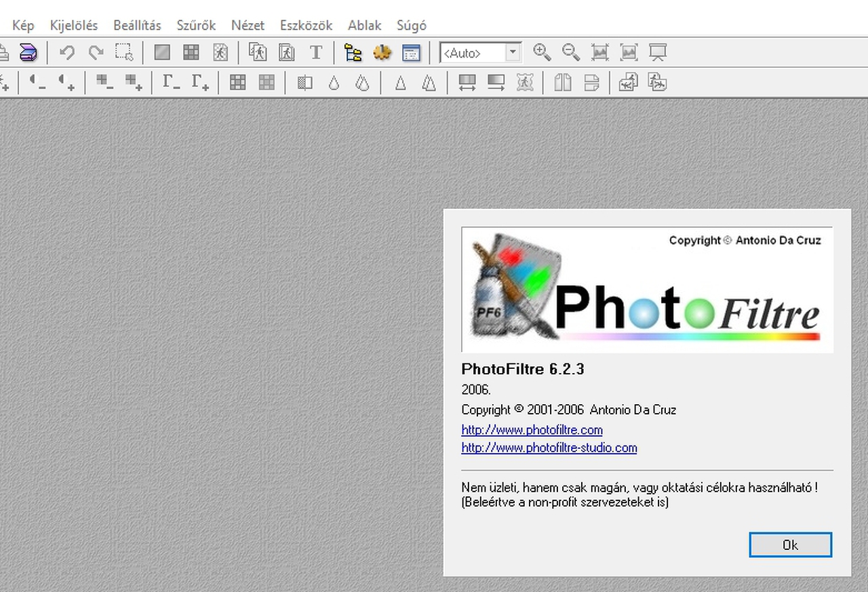Open the Szűrők menu
Screen dimensions: 868x592
pyautogui.click(x=196, y=25)
